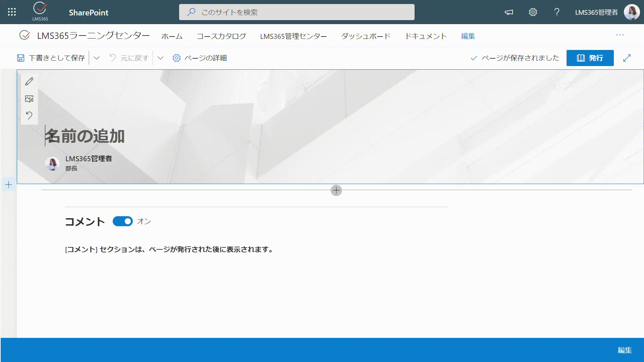The height and width of the screenshot is (362, 644).
Task: Click the 編集 link in navigation
Action: 468,36
